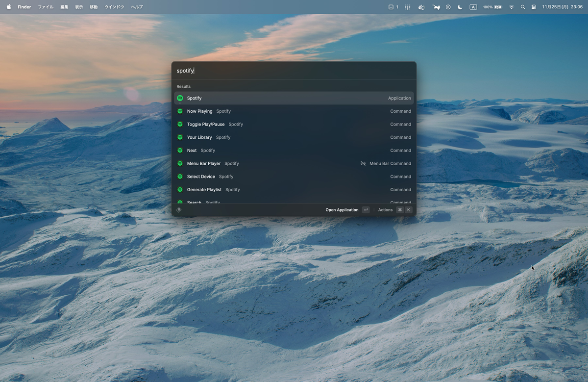The image size is (588, 382).
Task: Click the Spotify icon beside Next
Action: coord(180,151)
